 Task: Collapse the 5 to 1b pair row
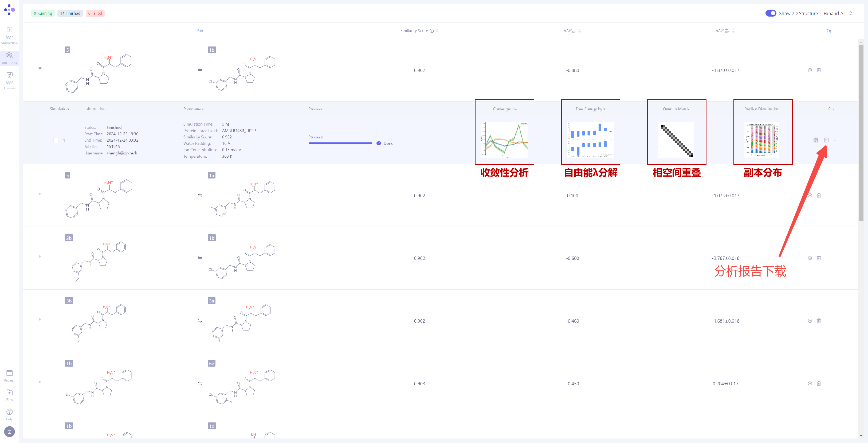(40, 68)
